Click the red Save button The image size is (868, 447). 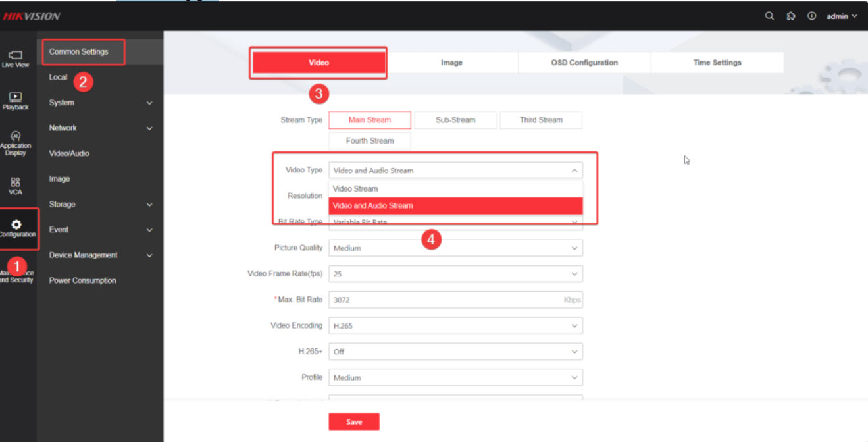354,422
